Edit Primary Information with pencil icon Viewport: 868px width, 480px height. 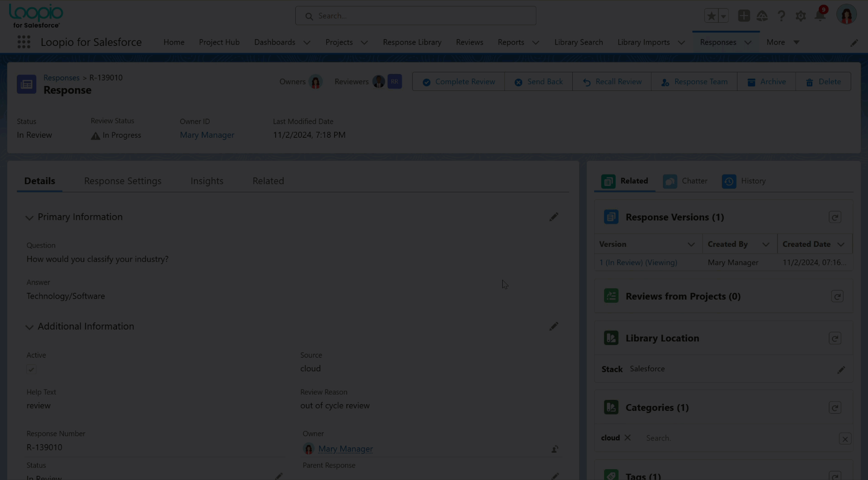tap(554, 217)
